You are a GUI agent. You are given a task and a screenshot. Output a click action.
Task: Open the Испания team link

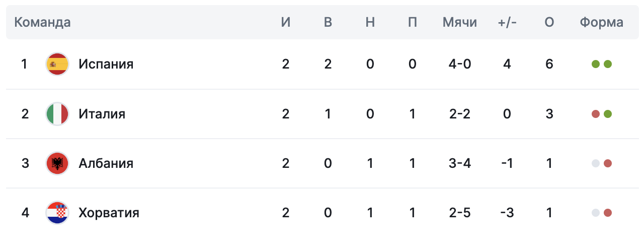point(106,65)
